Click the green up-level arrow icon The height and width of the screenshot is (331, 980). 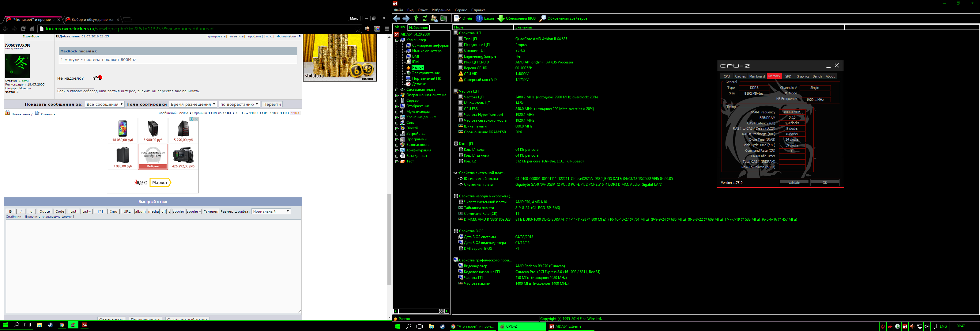pyautogui.click(x=416, y=18)
